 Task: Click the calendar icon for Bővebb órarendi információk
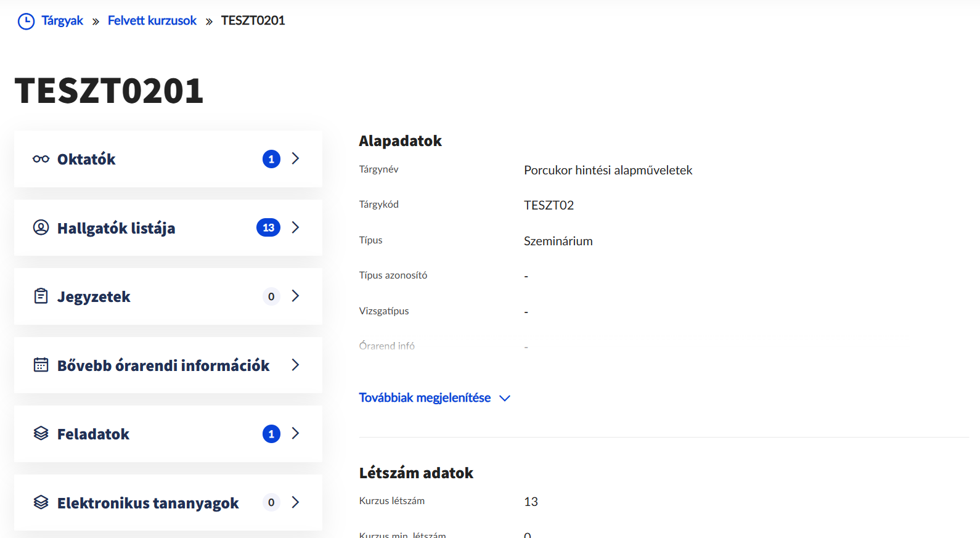41,365
